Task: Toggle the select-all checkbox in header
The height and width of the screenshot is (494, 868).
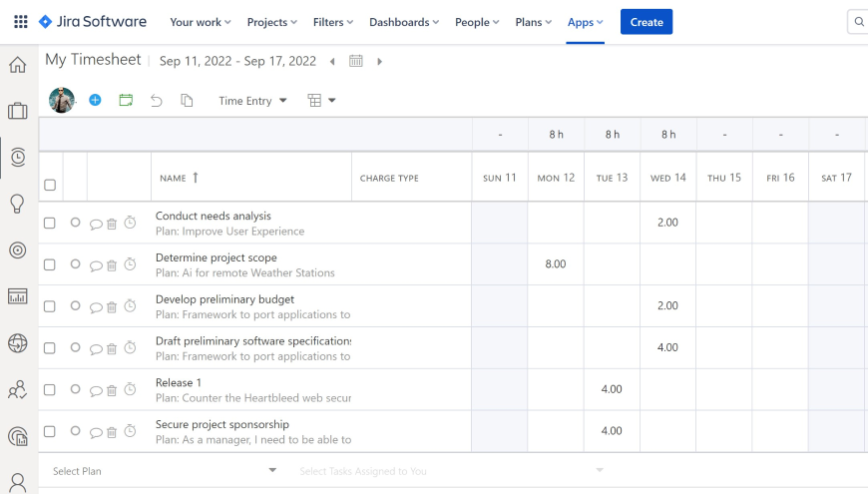Action: 50,185
